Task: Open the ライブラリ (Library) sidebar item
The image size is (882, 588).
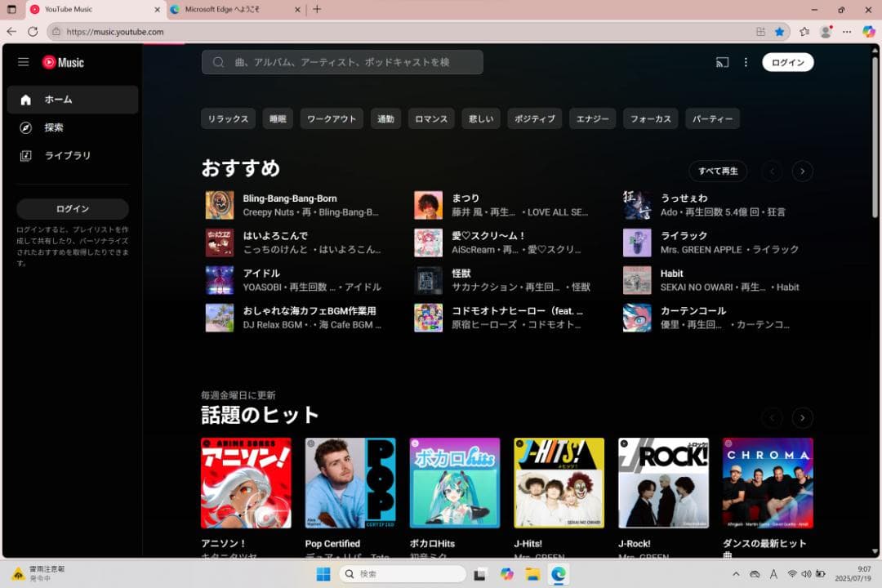Action: click(x=67, y=155)
